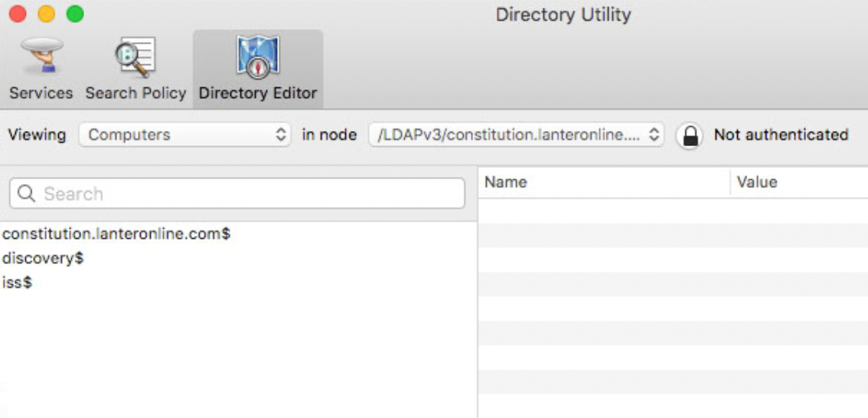Click the Value column header

coord(757,182)
